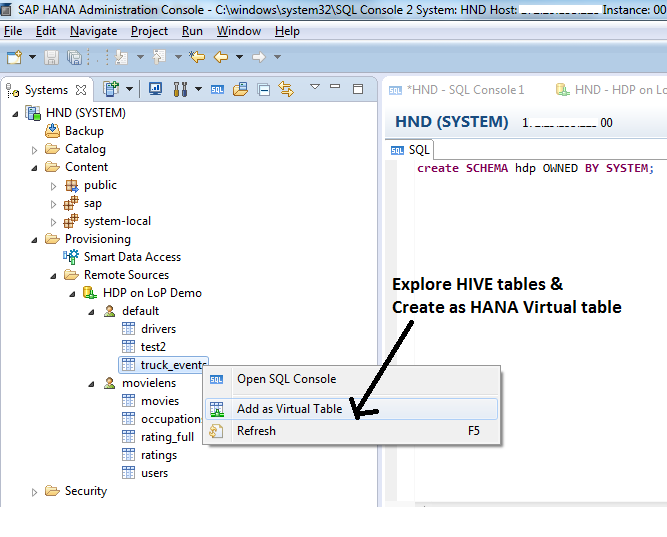Click the Last Edit Location arrow icon
This screenshot has width=667, height=537.
point(197,57)
